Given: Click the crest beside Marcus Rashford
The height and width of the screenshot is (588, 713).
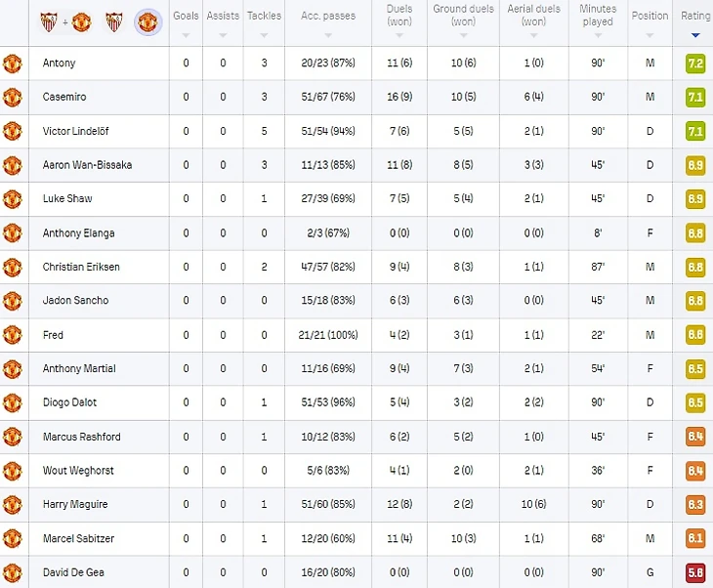Looking at the screenshot, I should point(13,437).
